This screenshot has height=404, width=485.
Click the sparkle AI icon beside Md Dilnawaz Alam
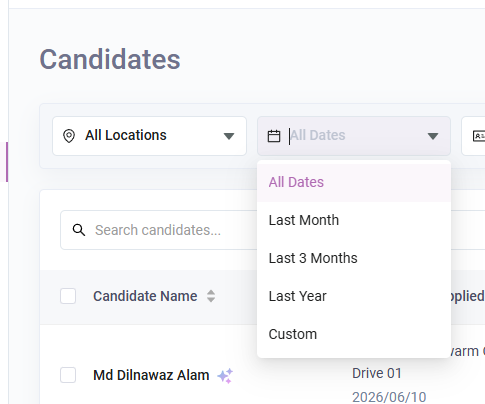point(225,376)
